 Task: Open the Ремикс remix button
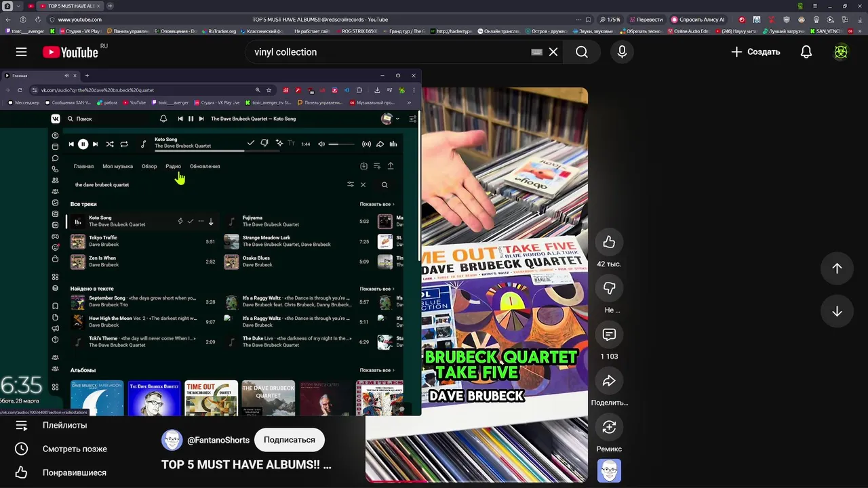coord(609,427)
